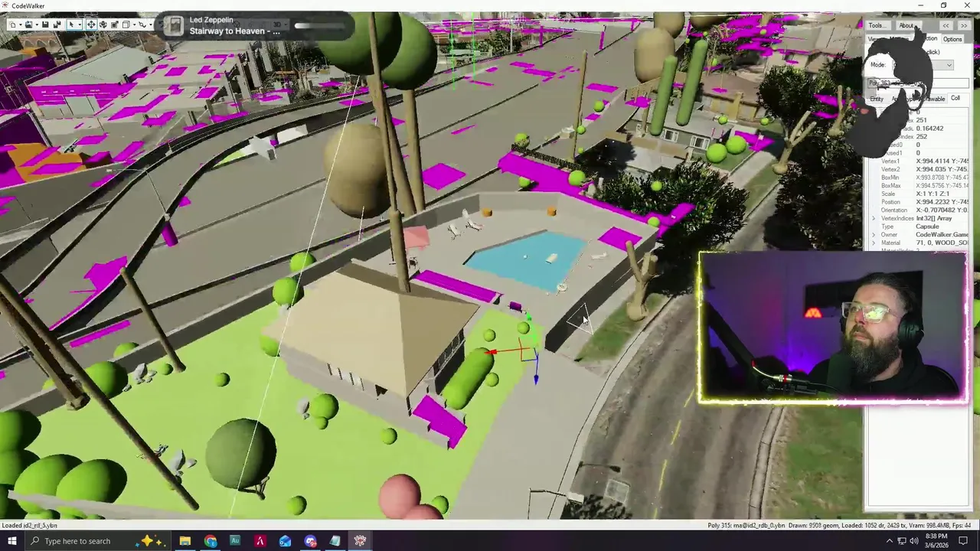Open Adobe Acrobat from the taskbar
The height and width of the screenshot is (551, 980).
pos(260,541)
